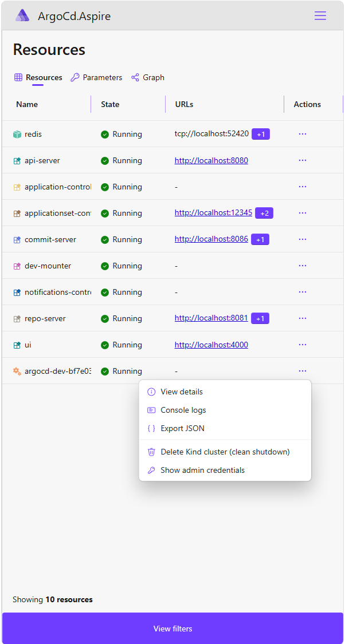Open actions ellipsis for applicationset-controller row

tap(303, 213)
